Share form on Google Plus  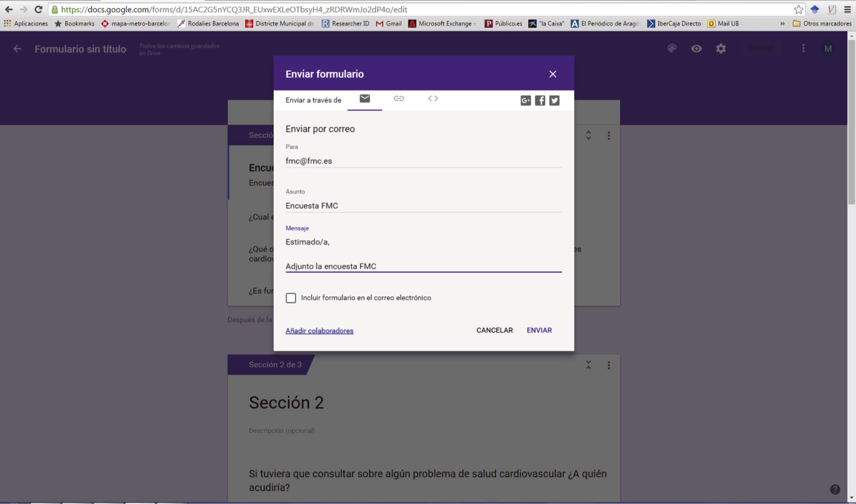pyautogui.click(x=525, y=101)
